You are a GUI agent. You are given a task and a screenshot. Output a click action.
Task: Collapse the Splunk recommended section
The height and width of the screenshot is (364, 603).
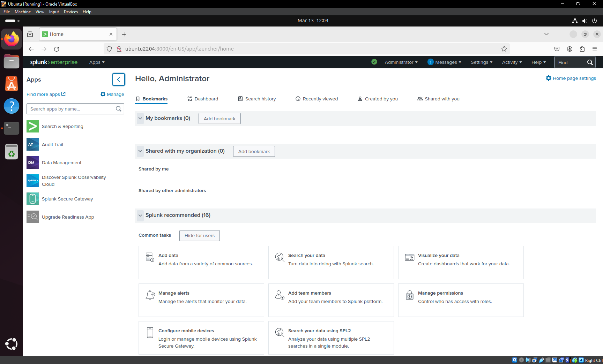pyautogui.click(x=140, y=215)
